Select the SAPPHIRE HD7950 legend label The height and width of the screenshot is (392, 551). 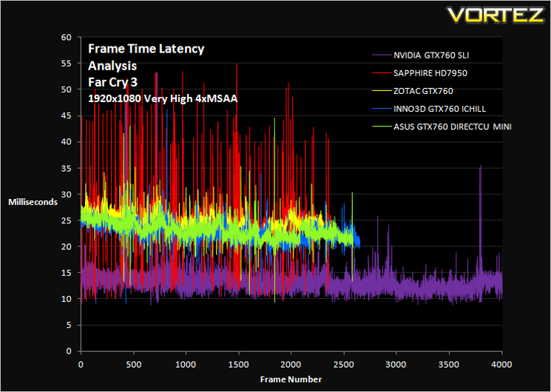pos(430,73)
